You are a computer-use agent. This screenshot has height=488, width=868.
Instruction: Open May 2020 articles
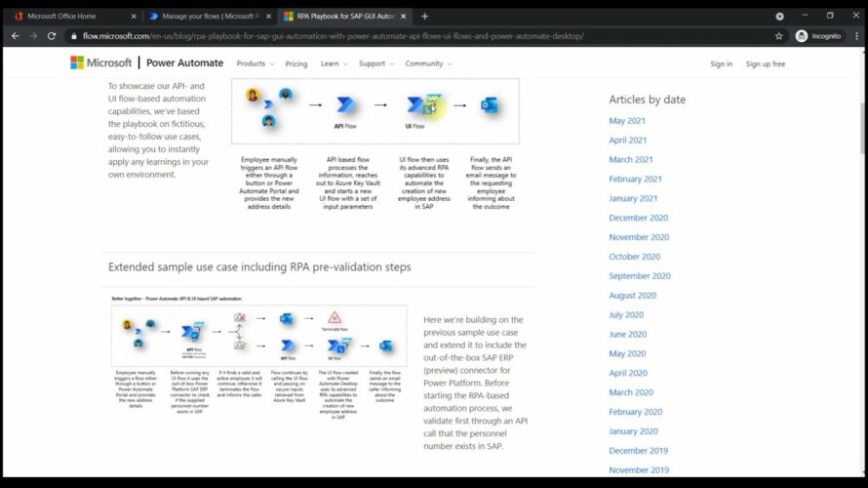pos(627,353)
